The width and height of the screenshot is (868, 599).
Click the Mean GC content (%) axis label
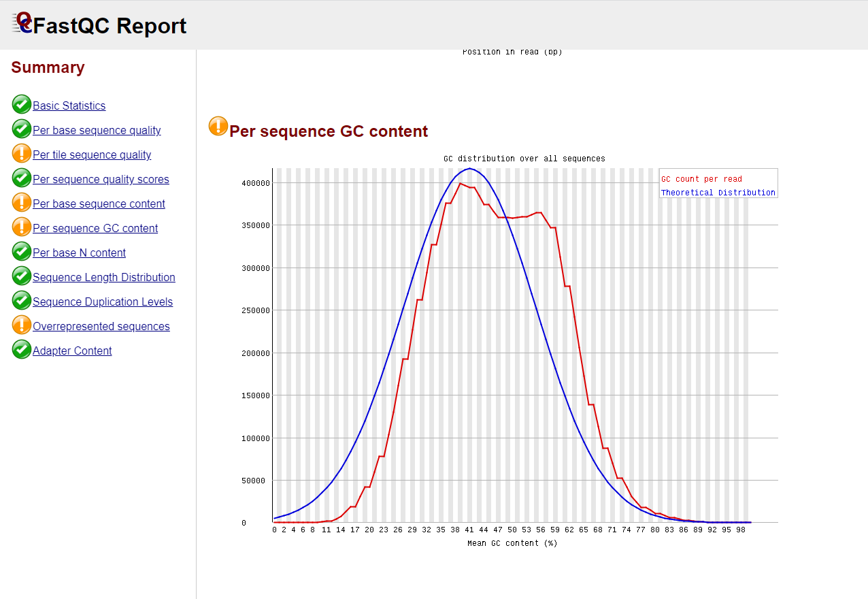[x=512, y=543]
